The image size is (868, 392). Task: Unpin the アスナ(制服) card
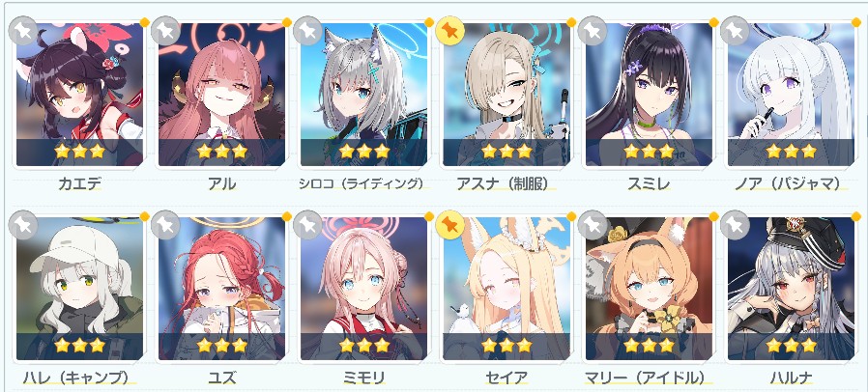pyautogui.click(x=450, y=31)
